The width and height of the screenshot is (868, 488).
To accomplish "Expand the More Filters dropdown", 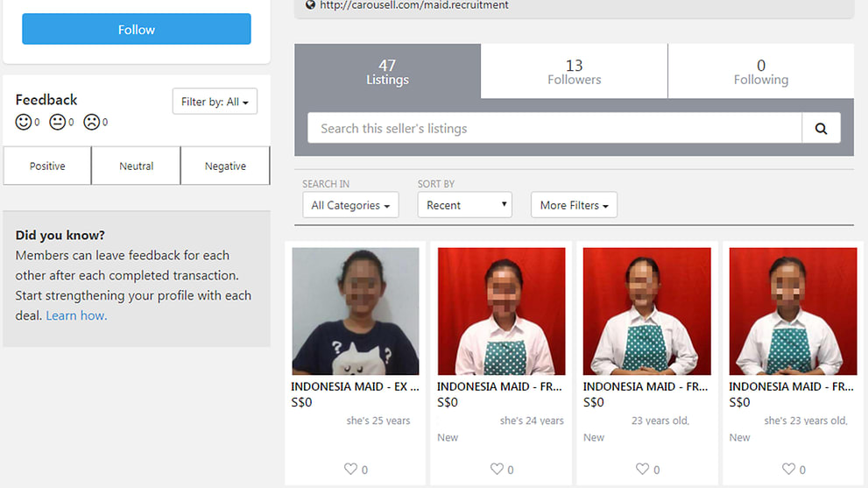I will tap(574, 205).
